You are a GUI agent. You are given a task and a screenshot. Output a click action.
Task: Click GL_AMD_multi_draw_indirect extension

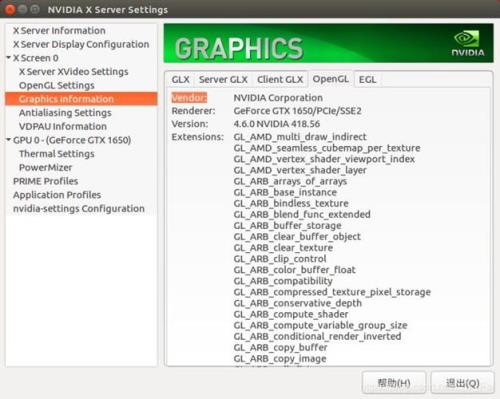(300, 137)
